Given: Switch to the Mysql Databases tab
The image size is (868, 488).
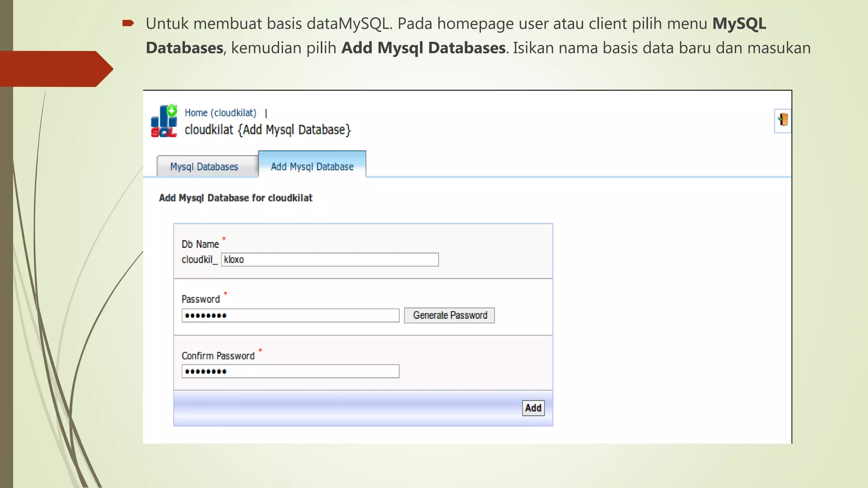Looking at the screenshot, I should pyautogui.click(x=207, y=166).
